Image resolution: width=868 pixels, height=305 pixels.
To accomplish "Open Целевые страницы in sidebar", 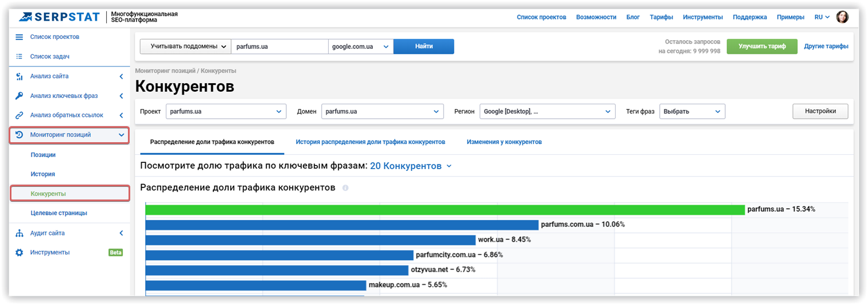I will click(x=59, y=213).
